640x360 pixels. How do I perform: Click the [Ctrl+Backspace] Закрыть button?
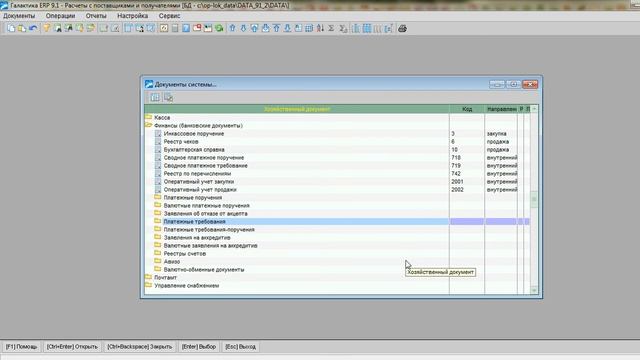[140, 347]
